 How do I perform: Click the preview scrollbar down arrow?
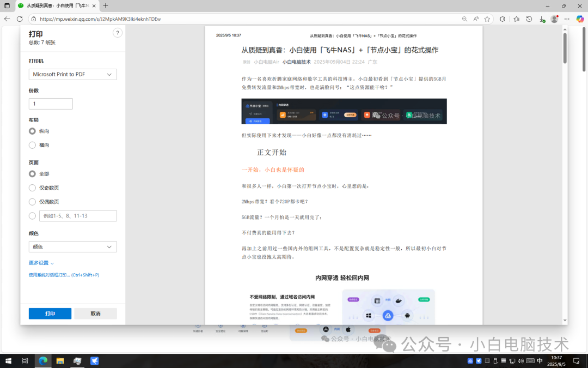tap(565, 321)
